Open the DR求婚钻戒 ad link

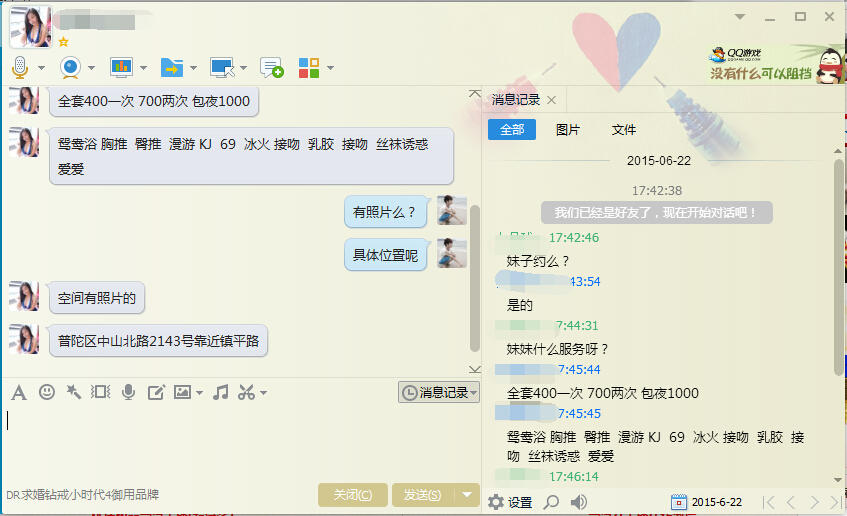click(x=83, y=495)
